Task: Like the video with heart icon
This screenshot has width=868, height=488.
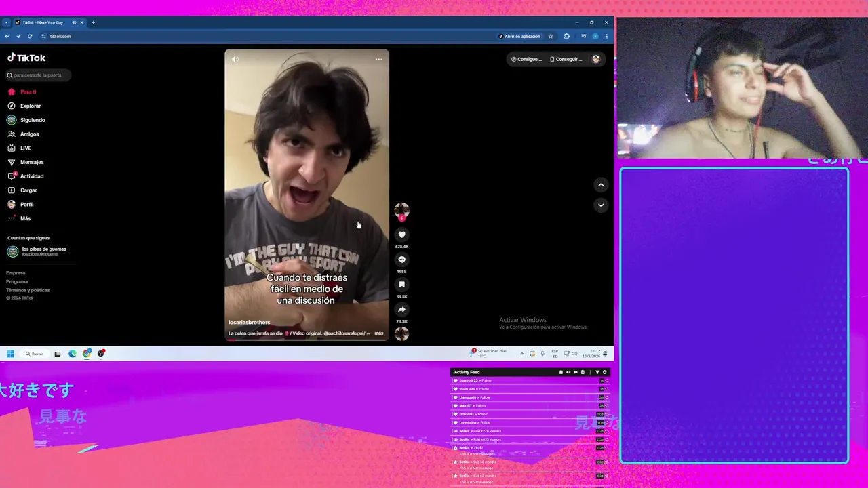Action: tap(401, 235)
